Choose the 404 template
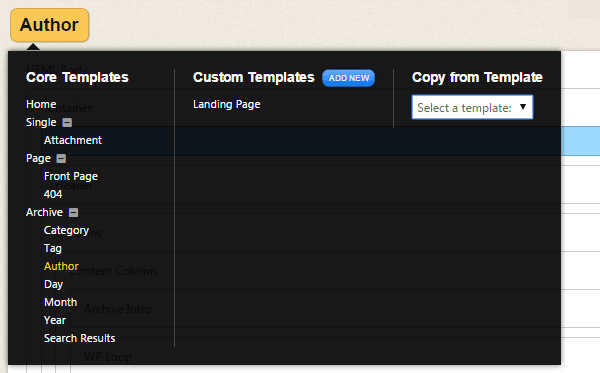Image resolution: width=600 pixels, height=373 pixels. point(53,194)
